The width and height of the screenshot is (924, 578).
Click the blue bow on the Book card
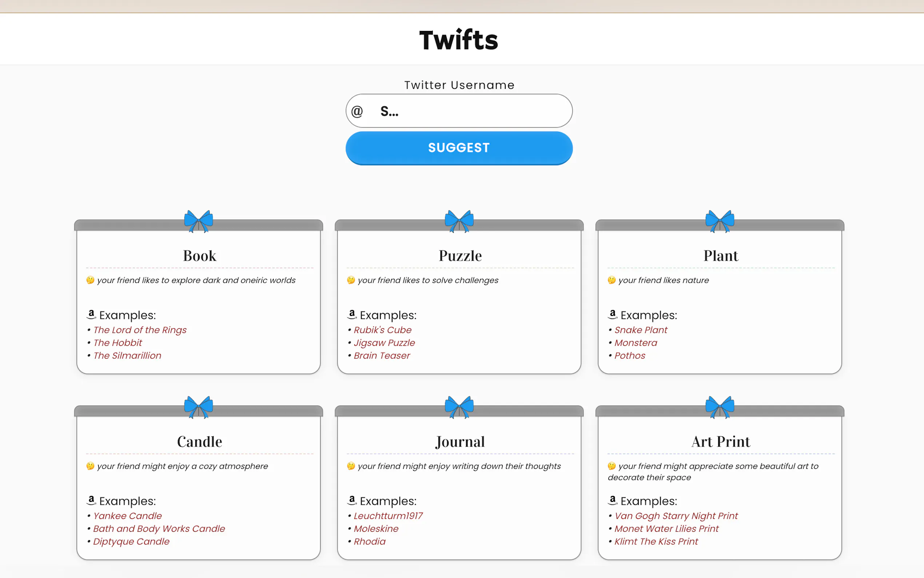click(198, 221)
